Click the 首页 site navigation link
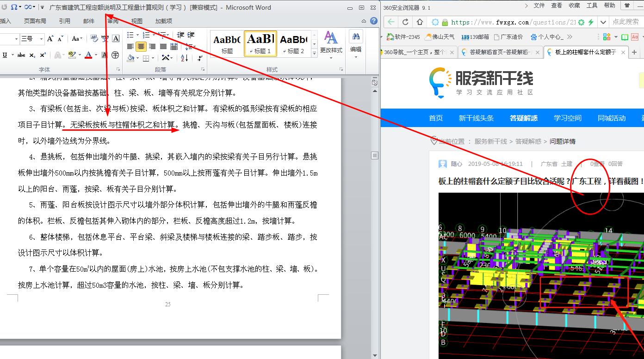 pyautogui.click(x=436, y=118)
